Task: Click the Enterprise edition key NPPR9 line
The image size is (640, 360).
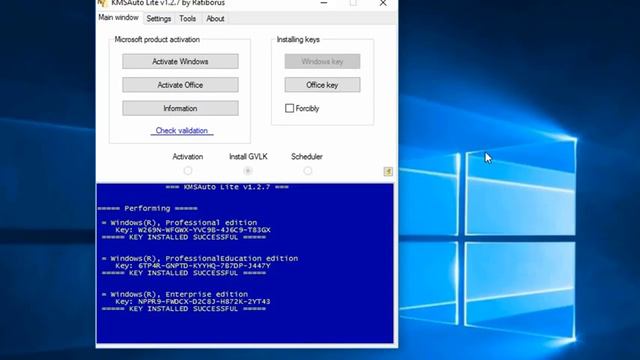Action: coord(193,302)
